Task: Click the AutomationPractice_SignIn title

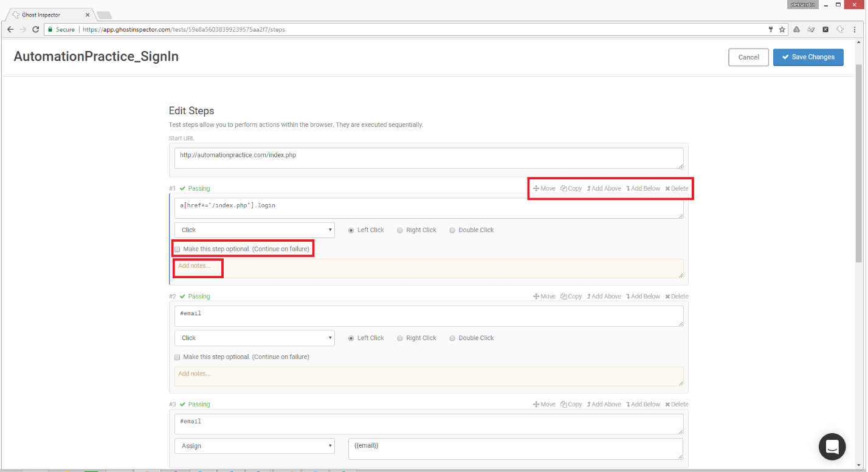Action: point(96,56)
